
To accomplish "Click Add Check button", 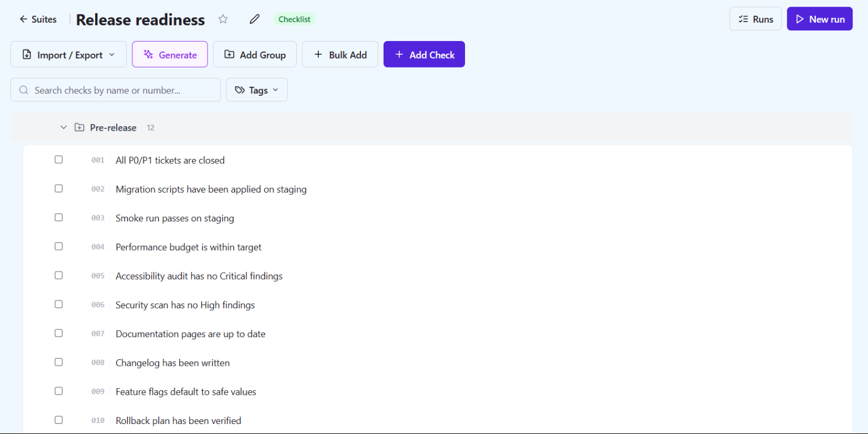I will pyautogui.click(x=424, y=54).
